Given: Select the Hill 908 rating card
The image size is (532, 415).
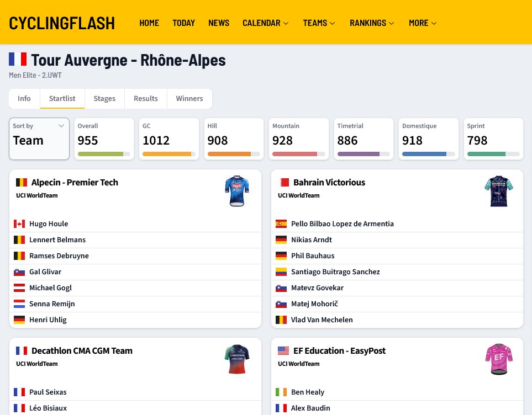Looking at the screenshot, I should coord(234,139).
